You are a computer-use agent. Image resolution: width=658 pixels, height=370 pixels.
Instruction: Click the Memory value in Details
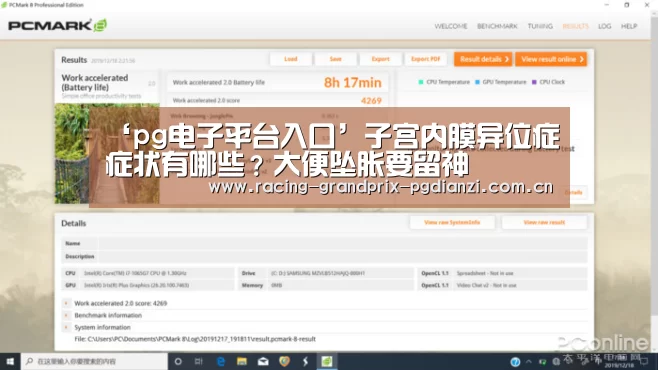(277, 285)
